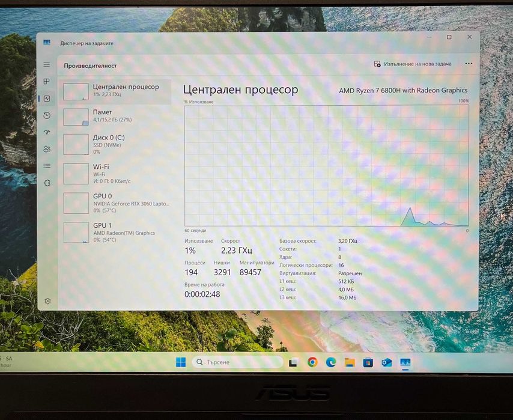This screenshot has height=420, width=513.
Task: Click the uptime value 0:00:02:48
Action: click(x=202, y=294)
